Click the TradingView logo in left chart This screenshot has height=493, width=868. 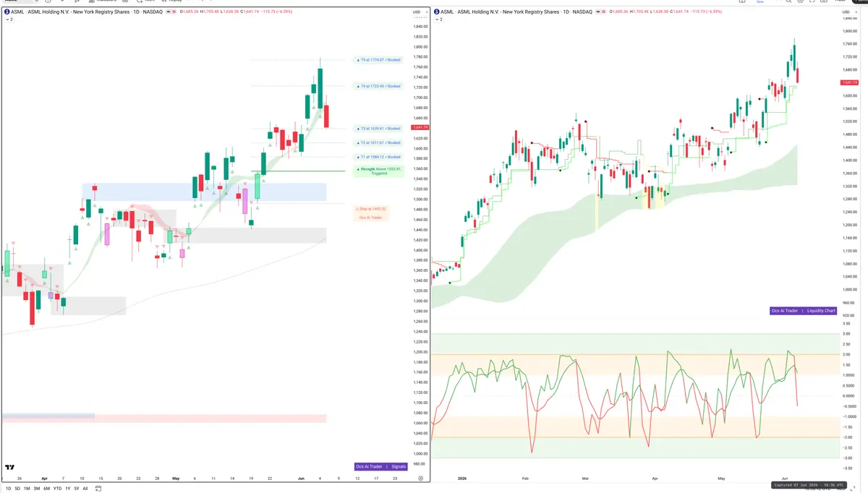click(x=9, y=468)
